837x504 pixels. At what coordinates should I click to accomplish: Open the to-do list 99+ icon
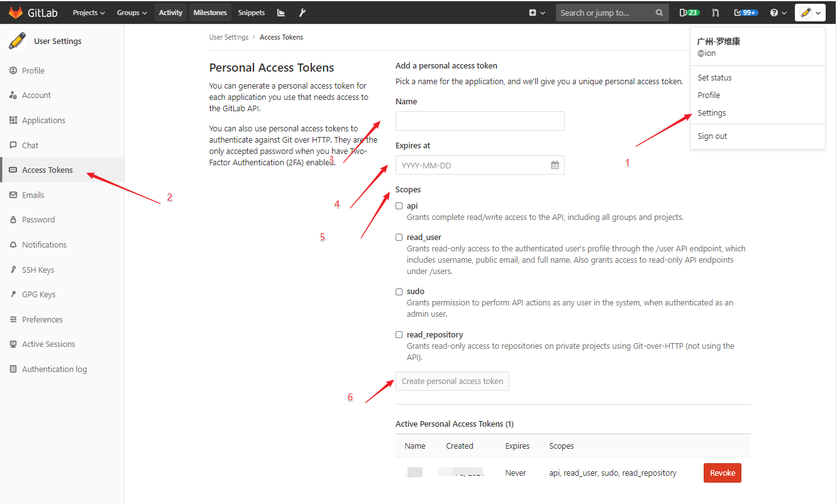pyautogui.click(x=746, y=13)
